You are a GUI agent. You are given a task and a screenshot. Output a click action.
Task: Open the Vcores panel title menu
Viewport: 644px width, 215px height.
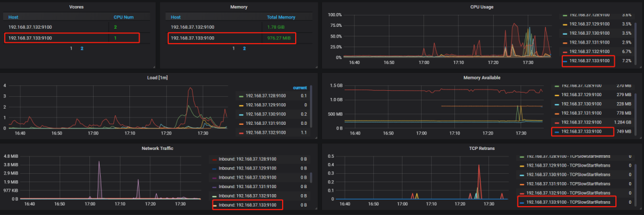[x=76, y=7]
